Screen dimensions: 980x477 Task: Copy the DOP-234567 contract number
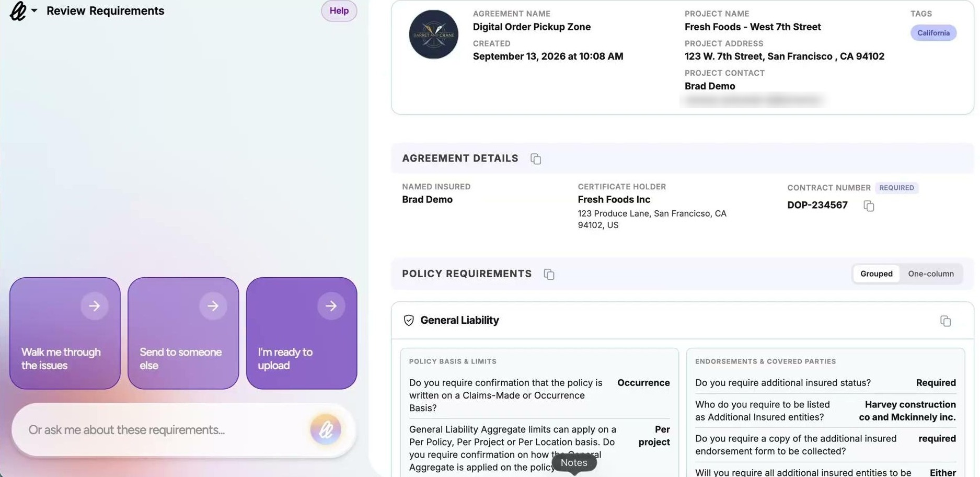(x=869, y=206)
